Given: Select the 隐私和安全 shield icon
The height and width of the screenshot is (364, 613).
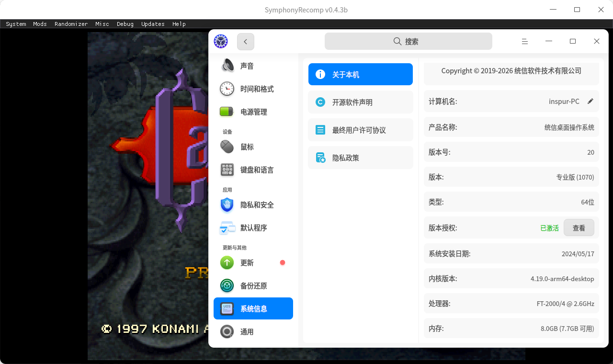Looking at the screenshot, I should pos(227,205).
